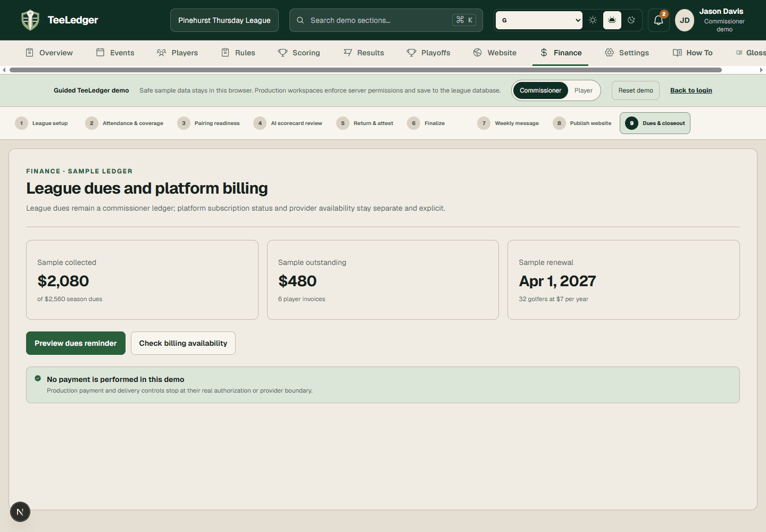The width and height of the screenshot is (766, 532).
Task: Select the Scoring tab
Action: point(299,53)
